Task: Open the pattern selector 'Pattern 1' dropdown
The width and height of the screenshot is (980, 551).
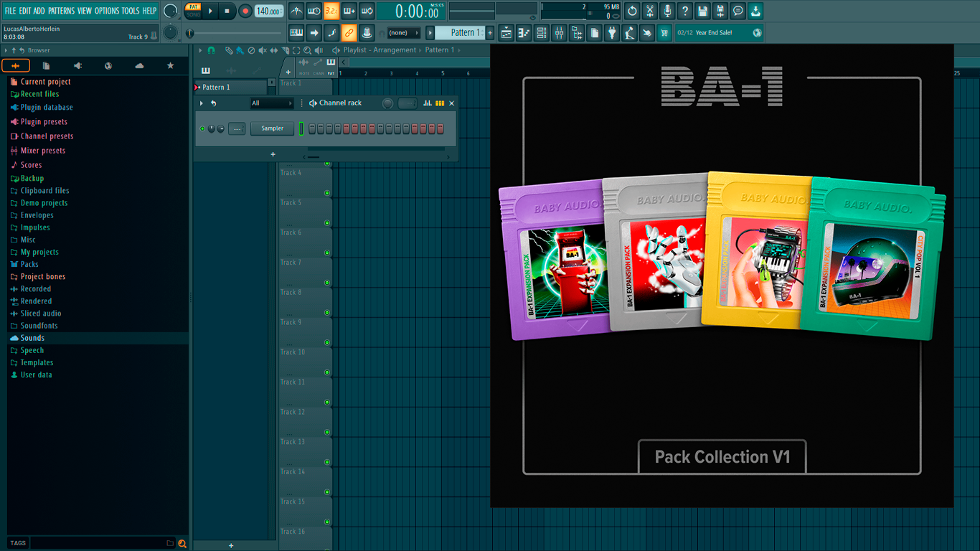Action: [x=462, y=32]
